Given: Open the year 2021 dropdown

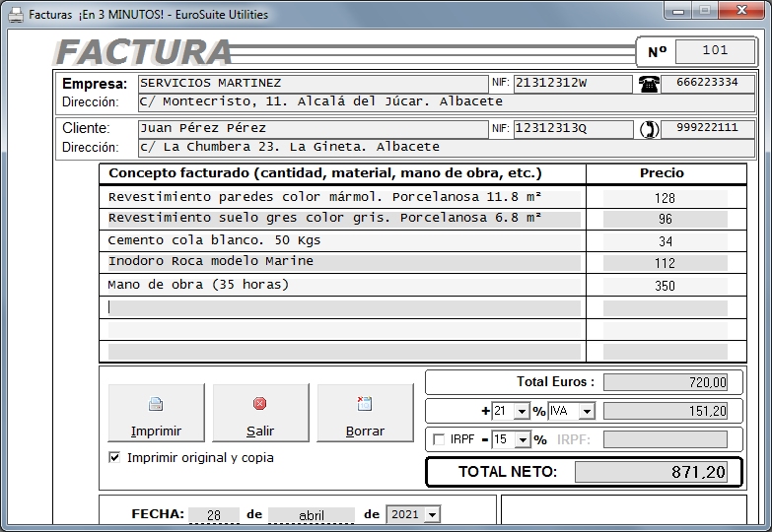Looking at the screenshot, I should (x=432, y=515).
